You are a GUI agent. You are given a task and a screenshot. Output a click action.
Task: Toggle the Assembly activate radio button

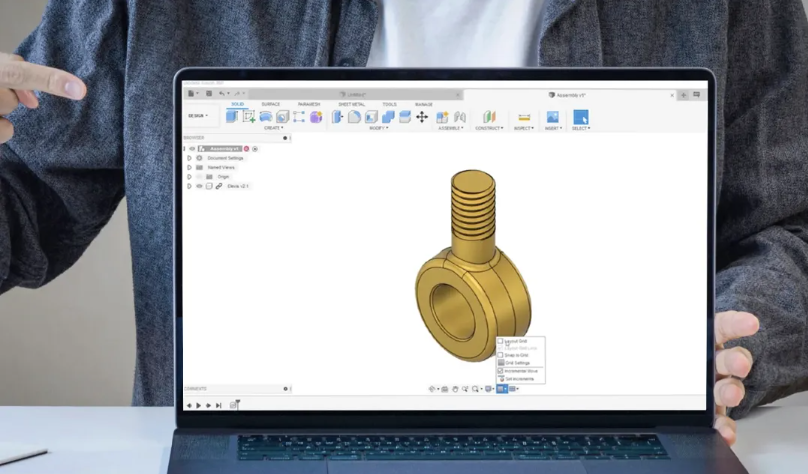click(x=255, y=149)
